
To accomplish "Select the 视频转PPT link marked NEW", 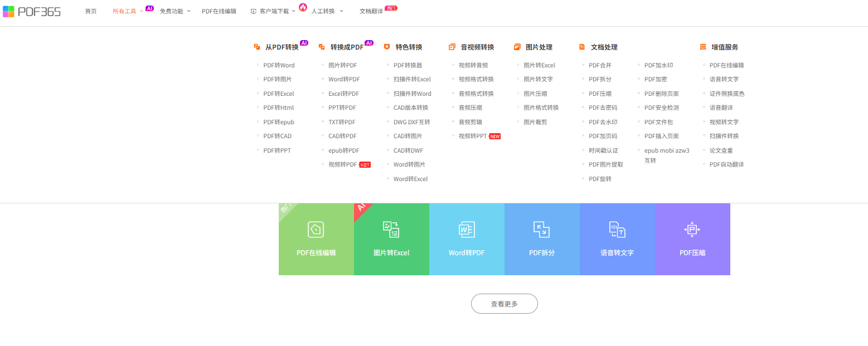I will coord(472,136).
